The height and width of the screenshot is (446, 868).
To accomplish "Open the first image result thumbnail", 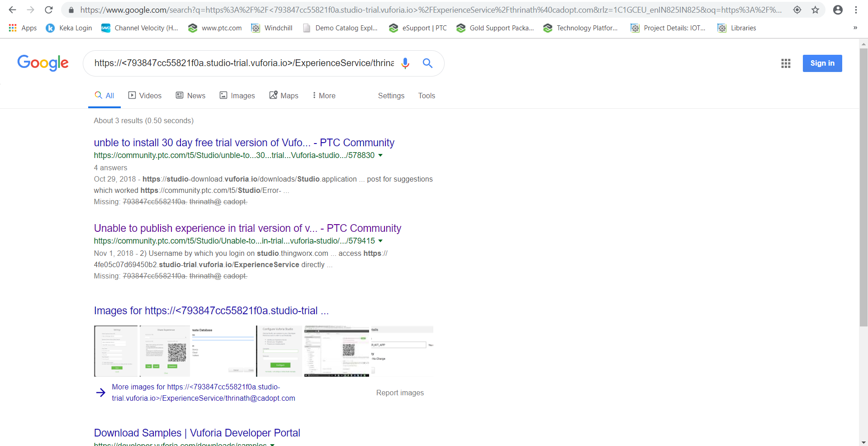I will [x=115, y=350].
